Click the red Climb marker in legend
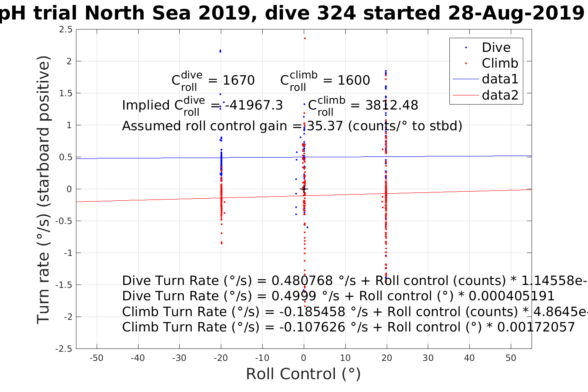 [x=466, y=63]
